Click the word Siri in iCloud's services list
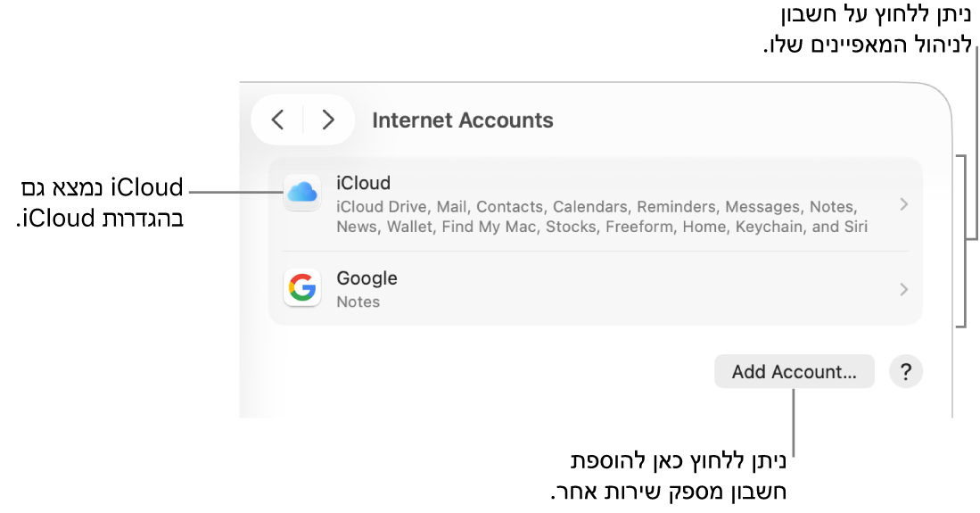 tap(855, 227)
